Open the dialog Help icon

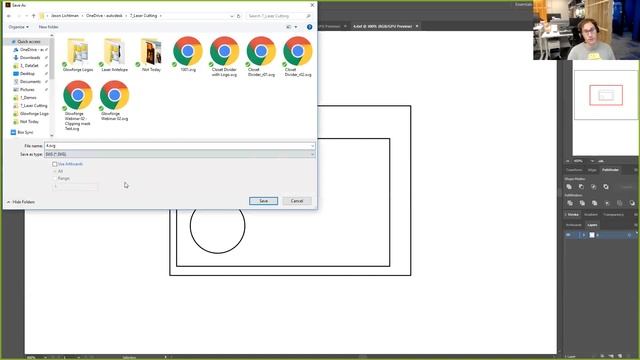tap(309, 27)
